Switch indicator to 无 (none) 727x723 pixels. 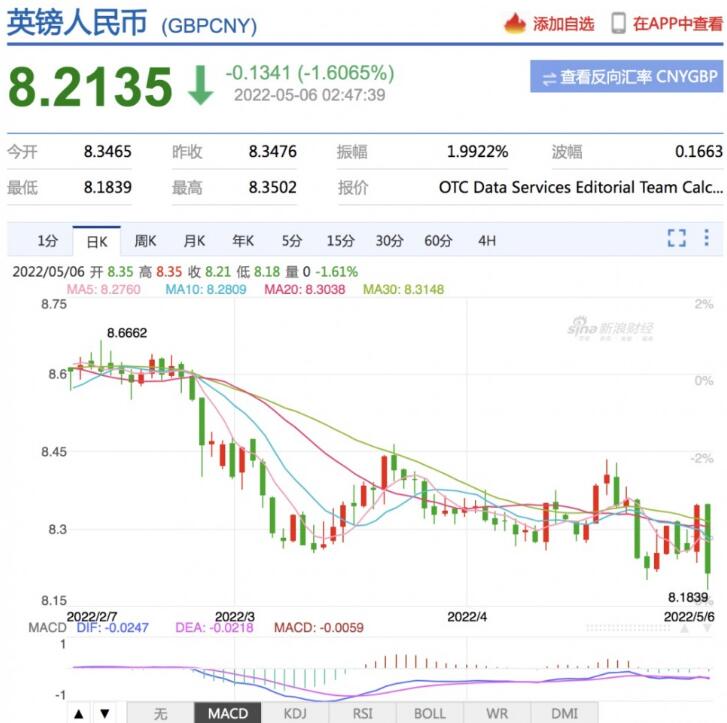point(160,713)
